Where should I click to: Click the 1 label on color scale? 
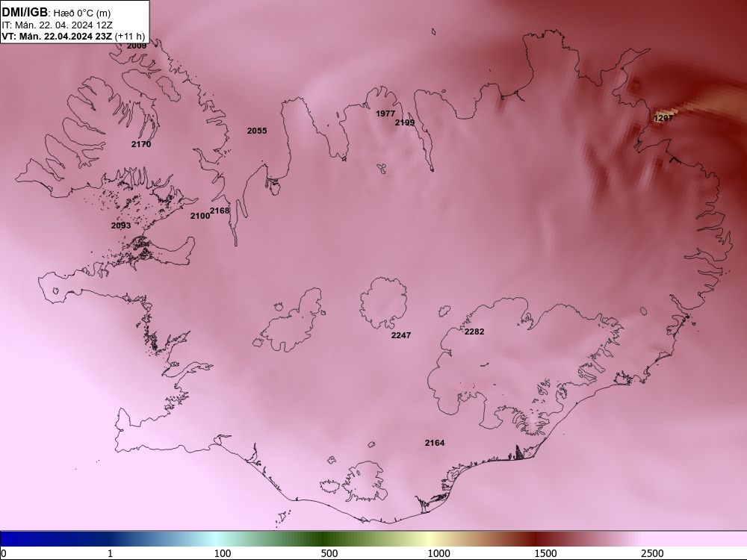110,553
